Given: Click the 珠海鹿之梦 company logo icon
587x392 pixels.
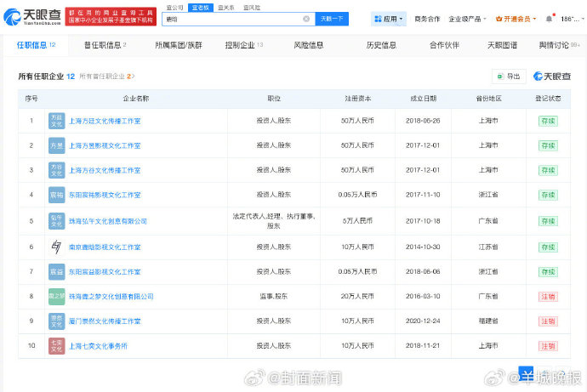Looking at the screenshot, I should pyautogui.click(x=56, y=296).
